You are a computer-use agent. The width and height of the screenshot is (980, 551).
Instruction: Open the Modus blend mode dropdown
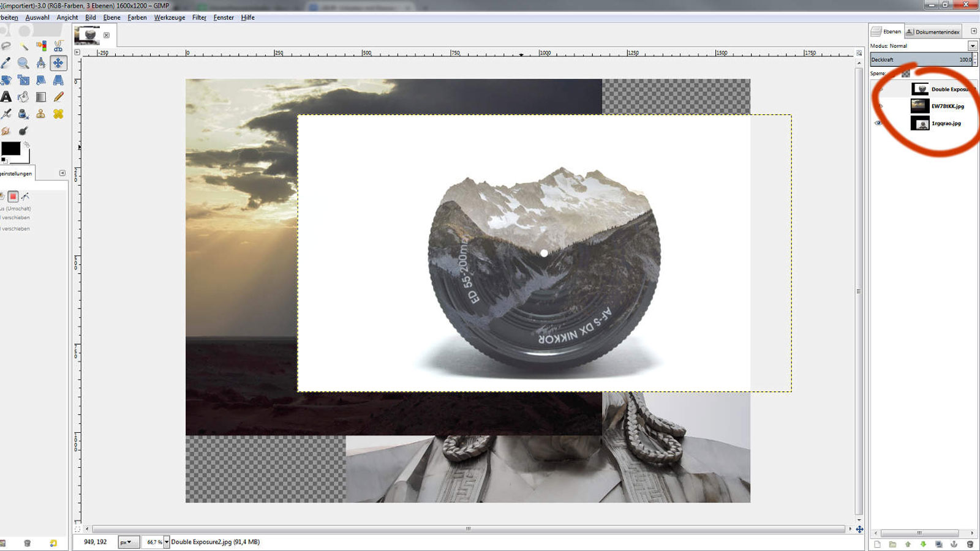[973, 46]
